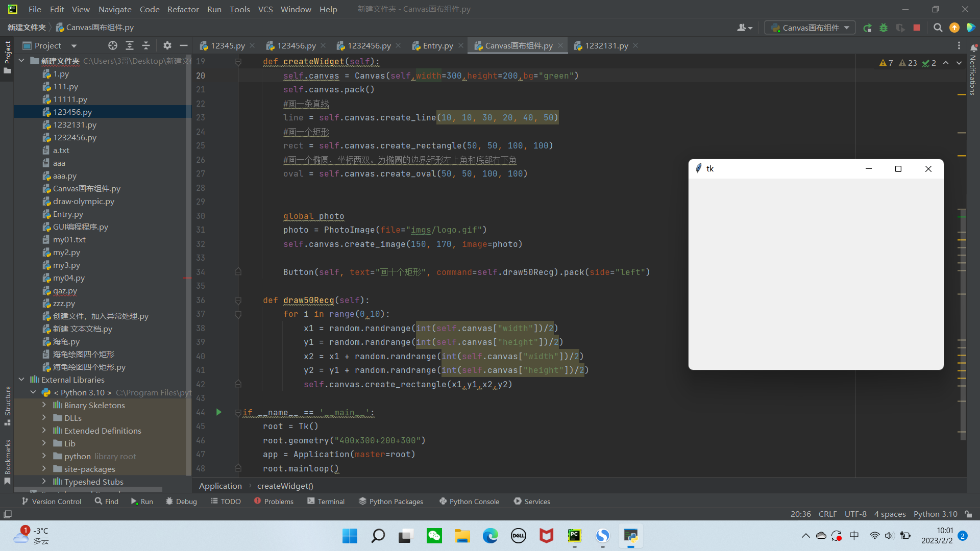Open the Bookmarks side tool window
Screen dimensions: 980x551
click(x=8, y=462)
